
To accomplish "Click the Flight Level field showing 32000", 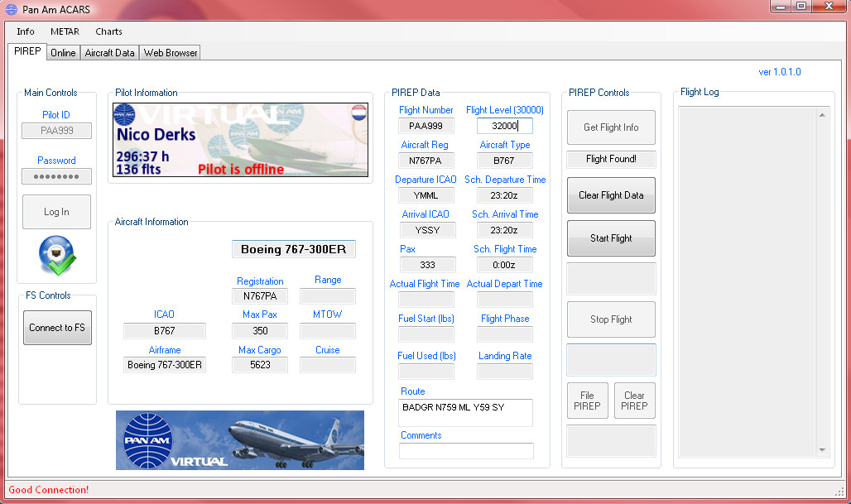I will (x=505, y=126).
